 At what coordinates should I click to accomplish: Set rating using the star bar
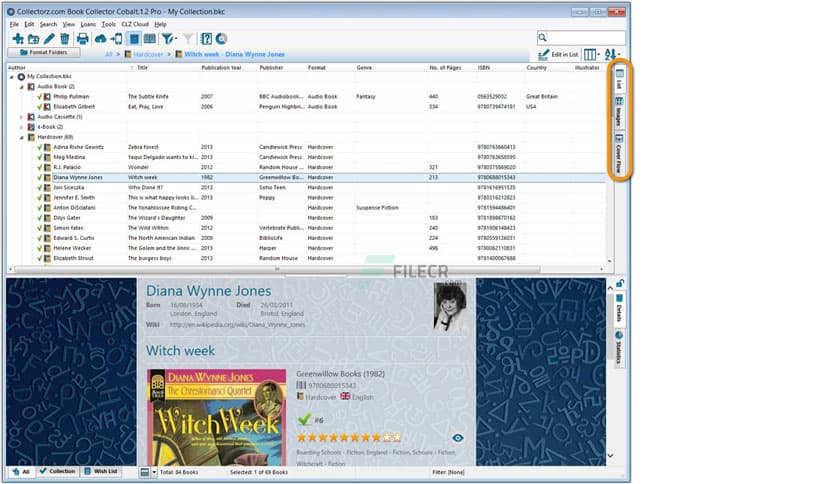[349, 438]
